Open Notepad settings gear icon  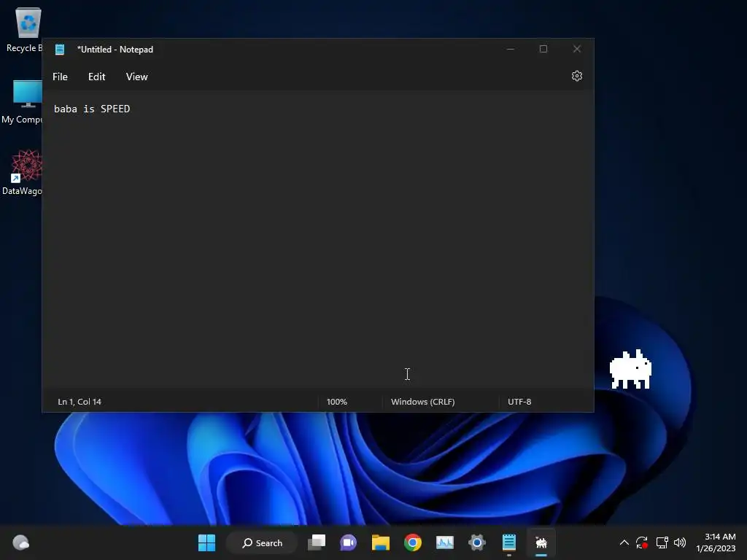click(577, 76)
